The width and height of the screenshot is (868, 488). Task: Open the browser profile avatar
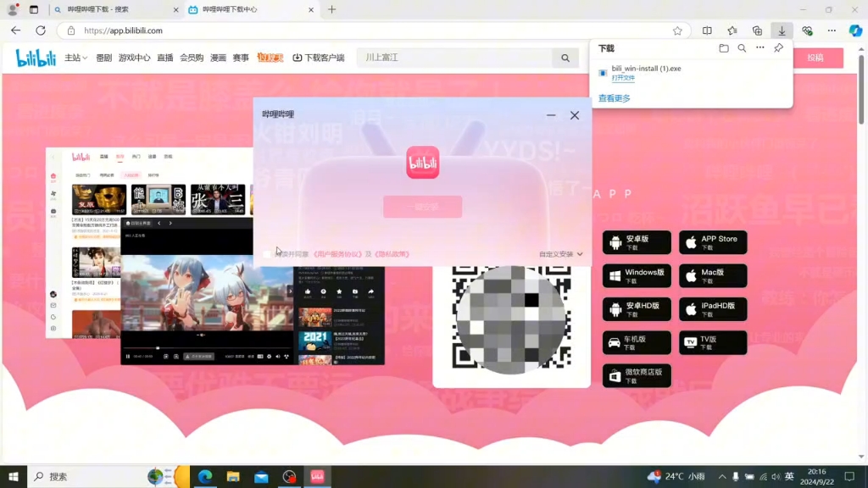[12, 9]
